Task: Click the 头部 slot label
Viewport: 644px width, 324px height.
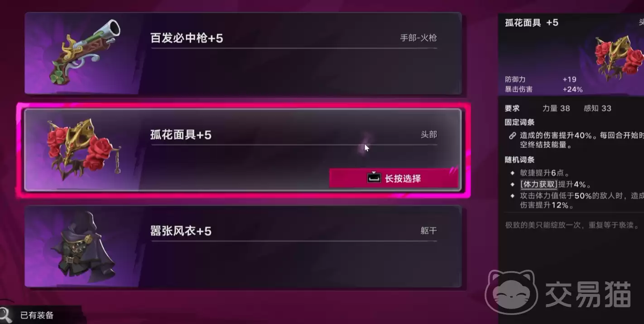Action: point(428,135)
